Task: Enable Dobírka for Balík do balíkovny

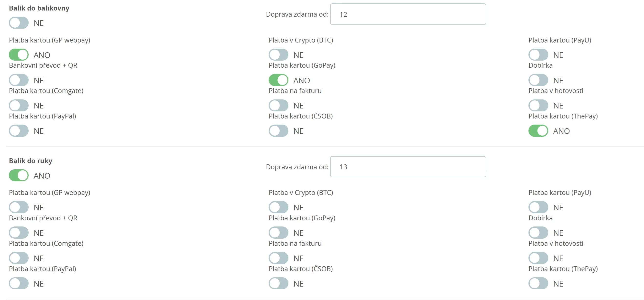Action: 538,80
